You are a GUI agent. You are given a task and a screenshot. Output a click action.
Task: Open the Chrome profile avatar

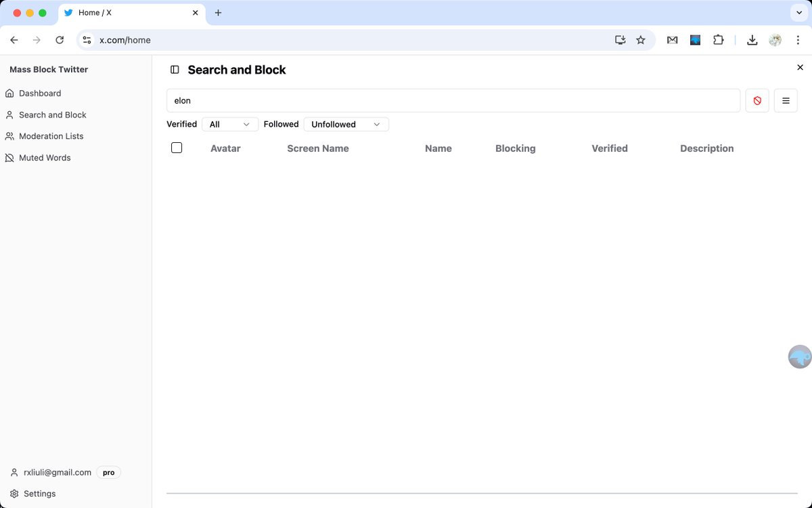tap(775, 40)
